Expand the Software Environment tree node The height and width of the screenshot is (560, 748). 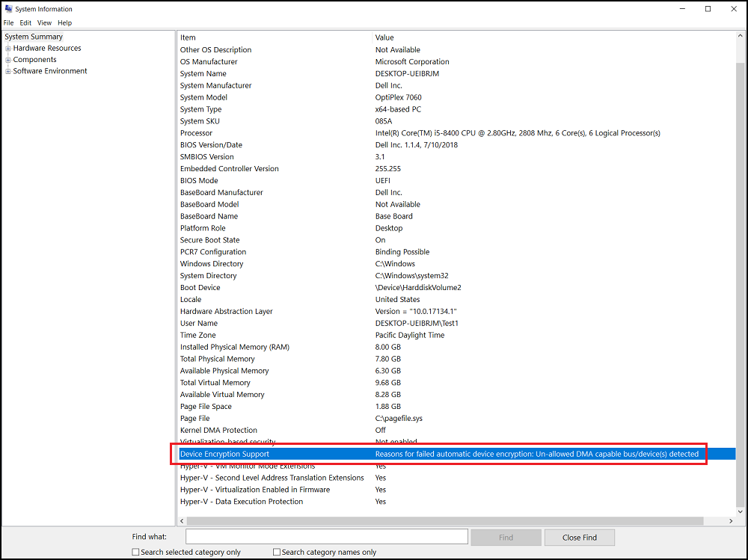(x=7, y=71)
